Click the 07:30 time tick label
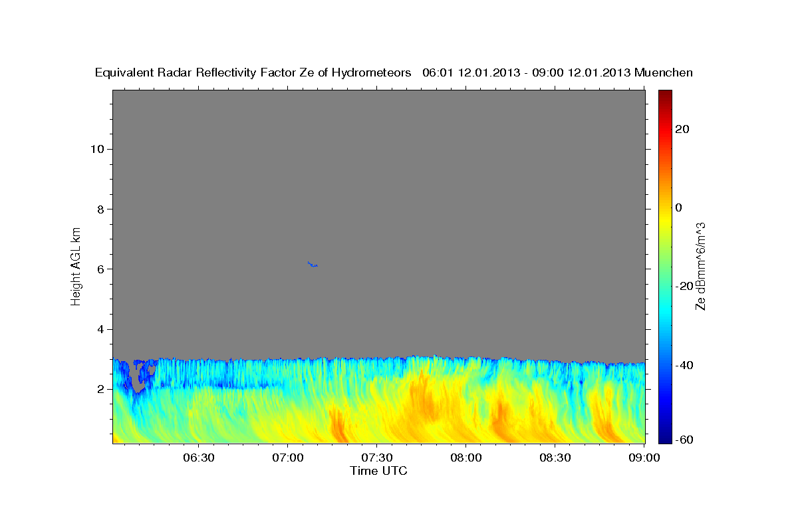The image size is (798, 532). (x=376, y=458)
